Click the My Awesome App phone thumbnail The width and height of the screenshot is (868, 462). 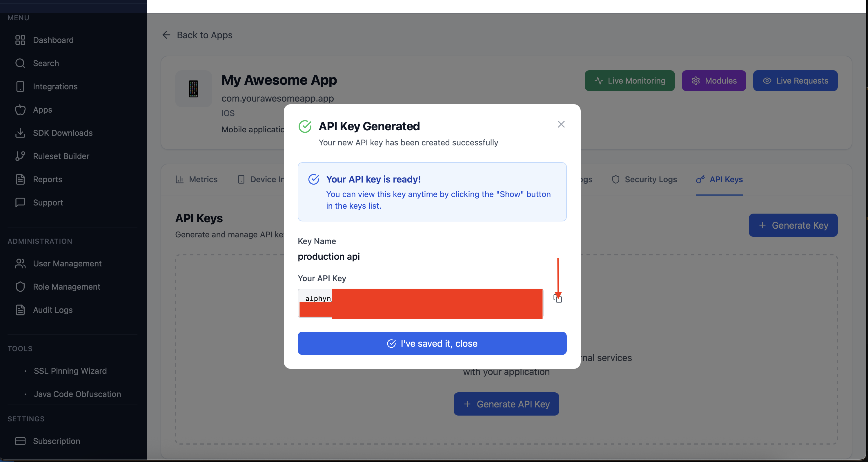click(193, 89)
